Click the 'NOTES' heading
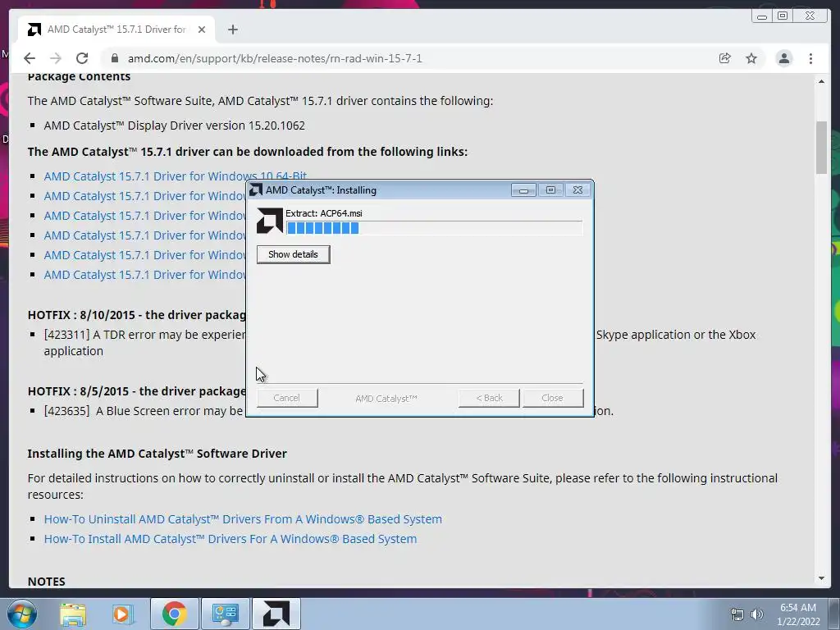Viewport: 840px width, 630px height. click(46, 582)
